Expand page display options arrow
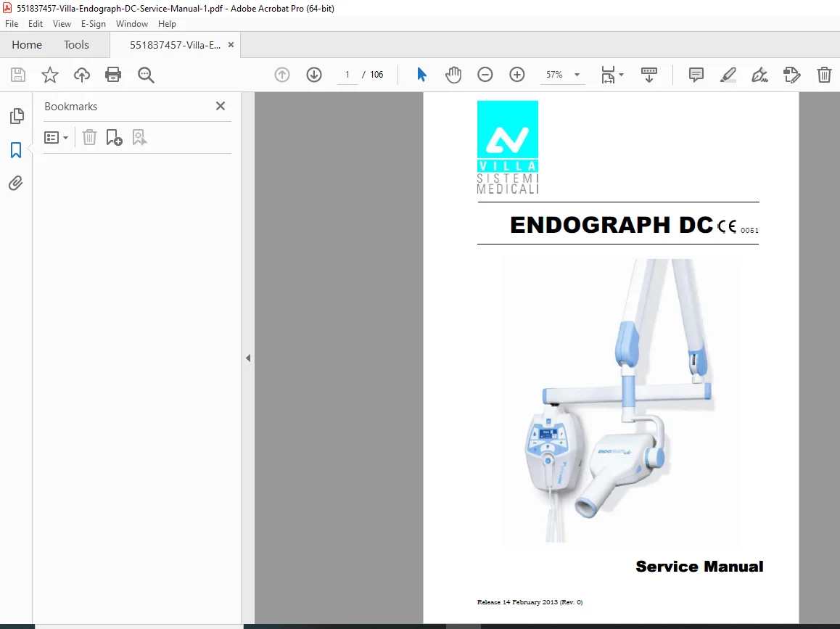 622,75
